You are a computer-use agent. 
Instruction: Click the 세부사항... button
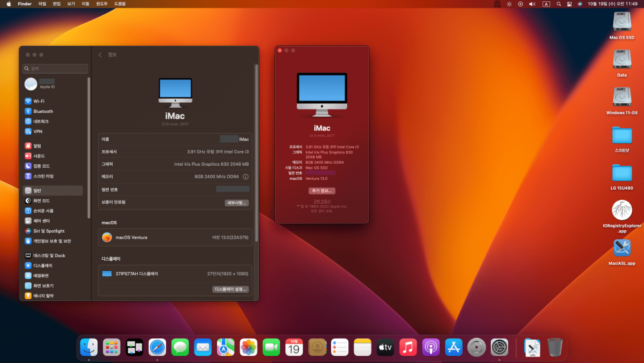pos(236,202)
